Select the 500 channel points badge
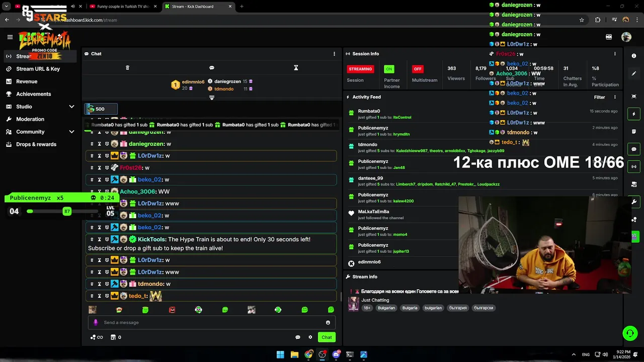 coord(101,109)
